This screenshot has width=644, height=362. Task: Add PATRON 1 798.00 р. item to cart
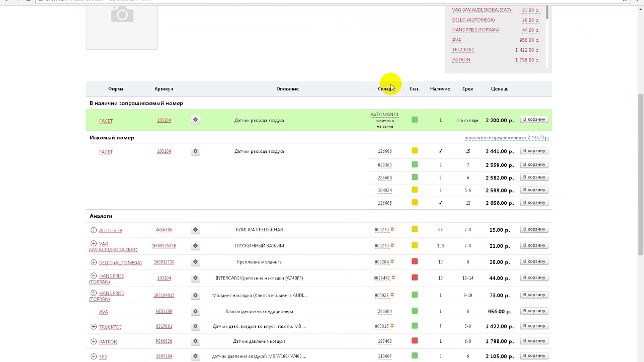(534, 341)
